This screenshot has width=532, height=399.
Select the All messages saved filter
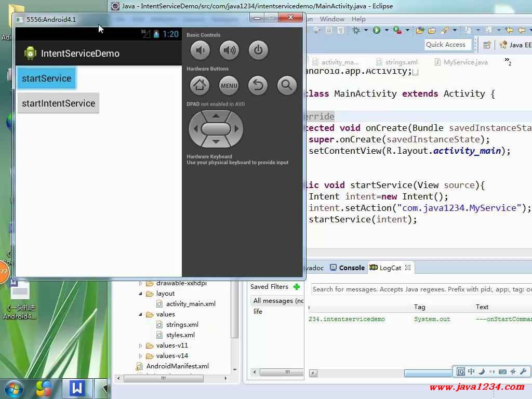point(277,301)
